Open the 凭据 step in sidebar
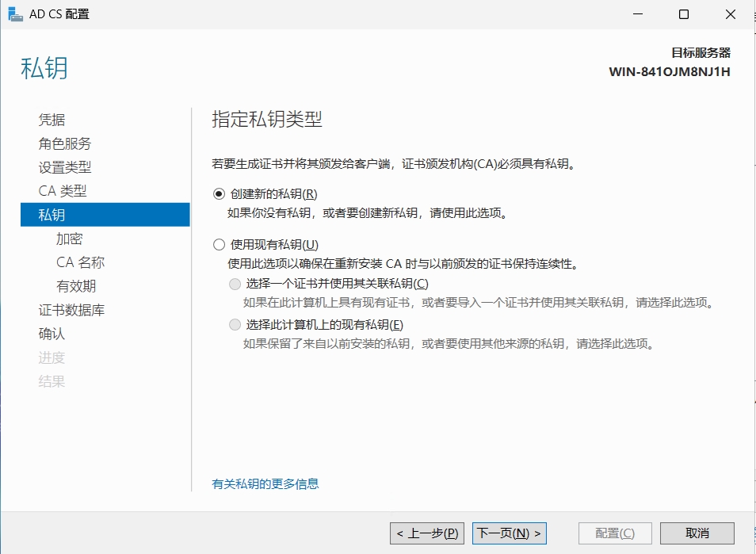The width and height of the screenshot is (756, 554). [x=52, y=120]
